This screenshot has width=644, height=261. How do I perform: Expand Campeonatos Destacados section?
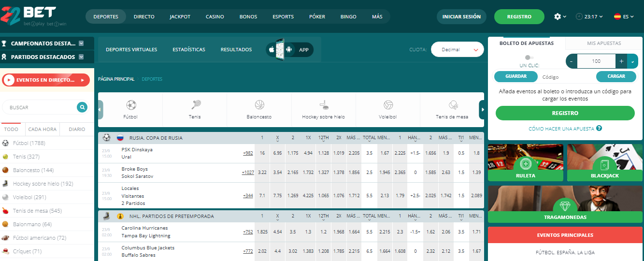pyautogui.click(x=81, y=43)
